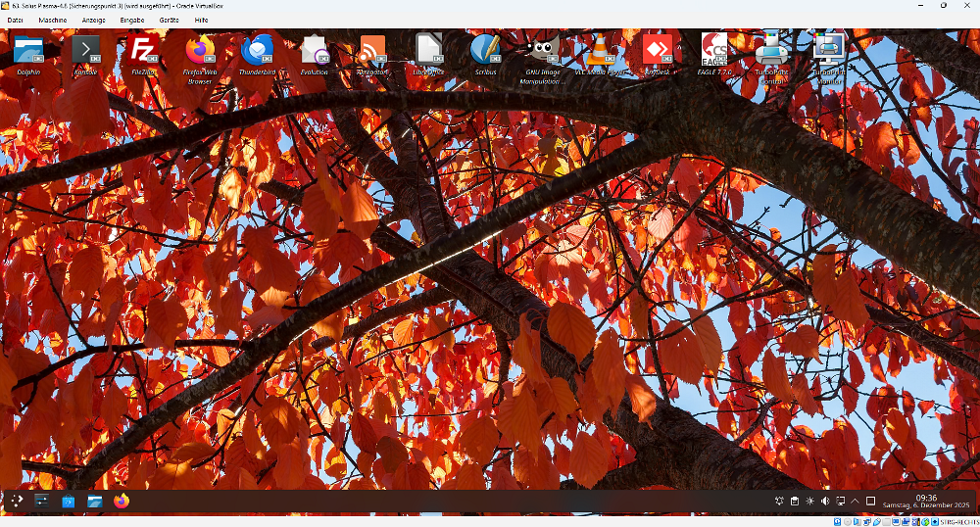
Task: Launch Thunderbird mail client from desktop
Action: coord(257,50)
